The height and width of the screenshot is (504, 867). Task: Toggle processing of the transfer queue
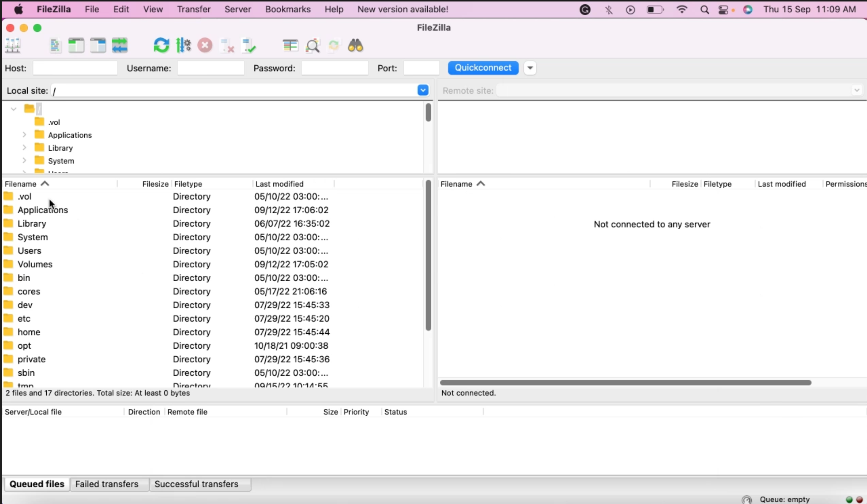(x=183, y=46)
